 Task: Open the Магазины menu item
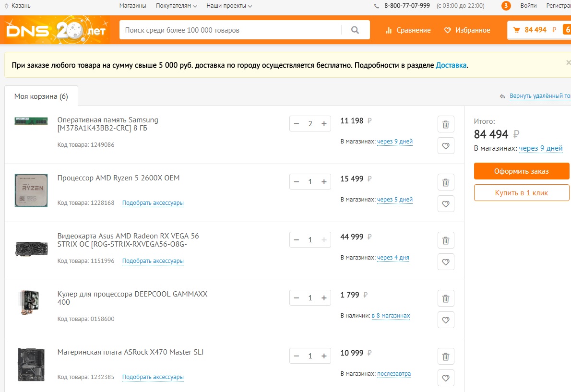point(132,6)
